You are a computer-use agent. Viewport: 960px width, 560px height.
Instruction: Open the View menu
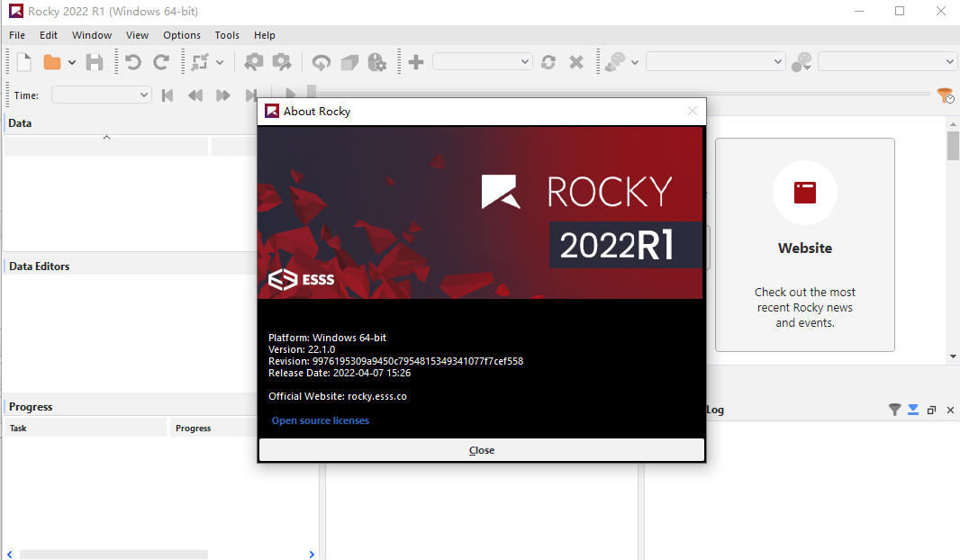click(137, 35)
